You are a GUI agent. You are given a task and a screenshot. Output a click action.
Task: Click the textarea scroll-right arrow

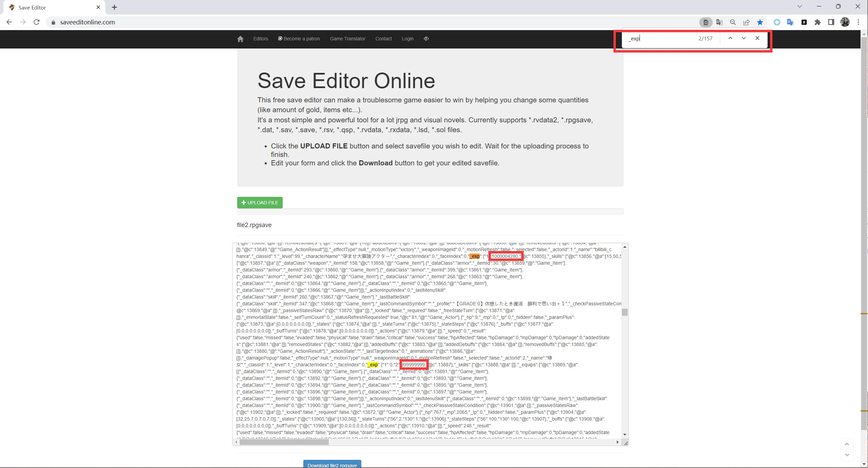[x=617, y=442]
